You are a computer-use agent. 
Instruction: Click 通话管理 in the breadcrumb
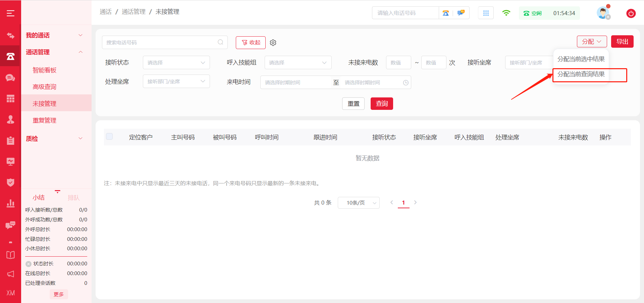133,12
